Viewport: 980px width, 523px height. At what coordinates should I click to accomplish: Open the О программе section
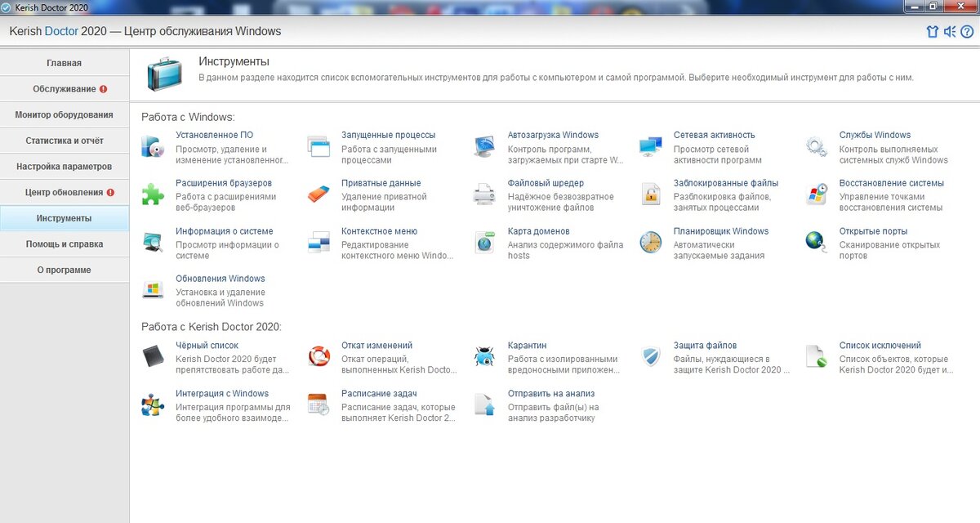(65, 270)
